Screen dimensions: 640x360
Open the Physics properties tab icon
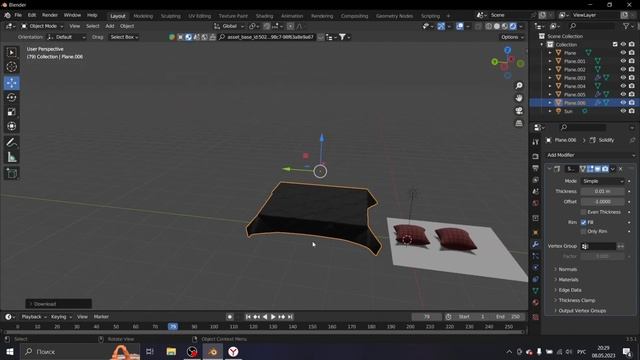tap(536, 267)
